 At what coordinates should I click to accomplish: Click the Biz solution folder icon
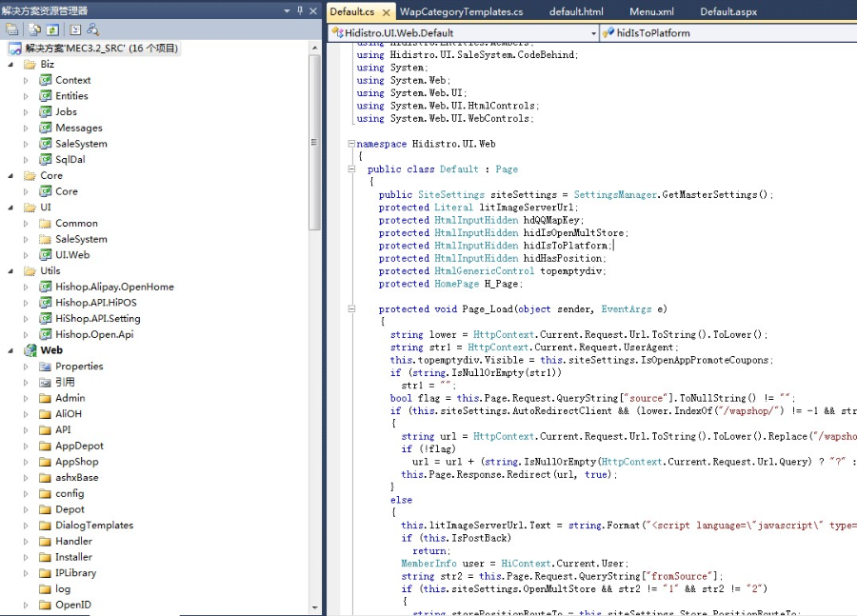pos(30,65)
